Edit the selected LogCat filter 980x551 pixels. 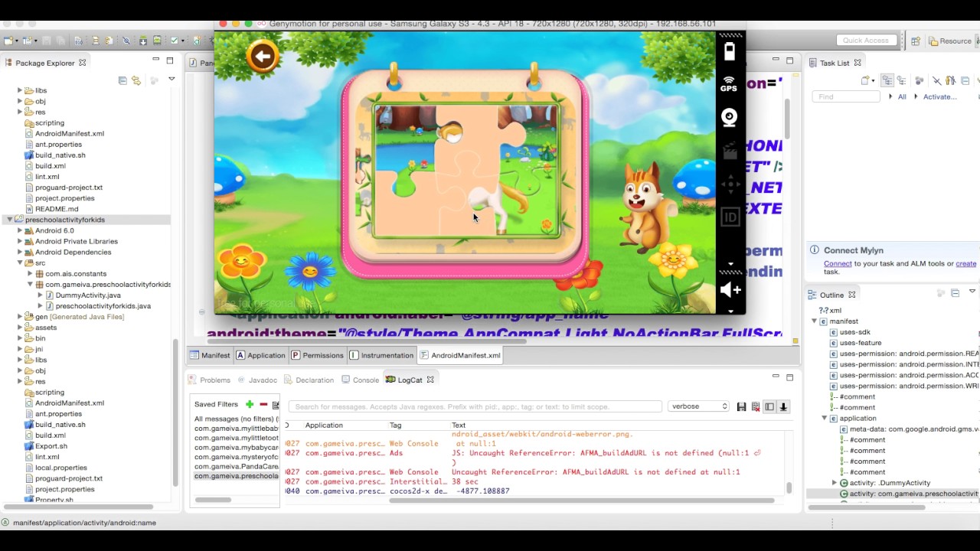(276, 405)
